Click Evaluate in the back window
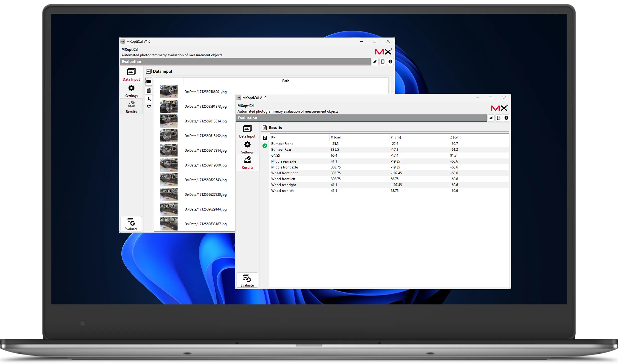Screen dimensions: 618x364 [x=131, y=224]
